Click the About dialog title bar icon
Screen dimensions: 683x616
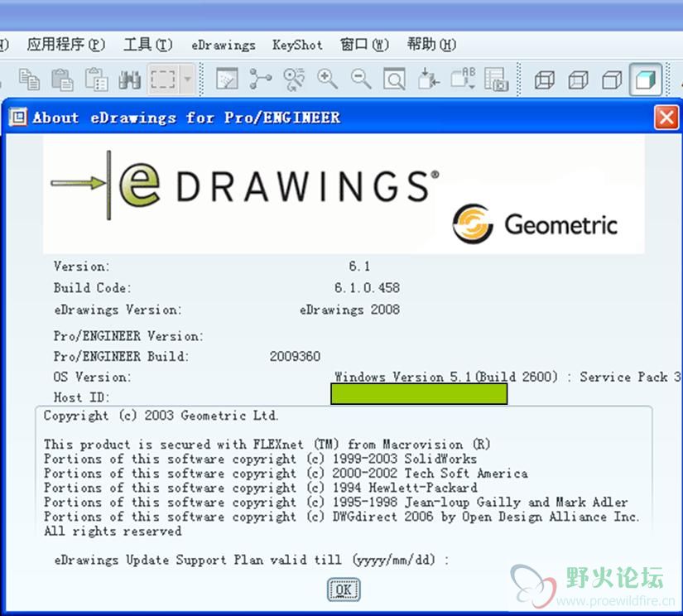coord(18,118)
